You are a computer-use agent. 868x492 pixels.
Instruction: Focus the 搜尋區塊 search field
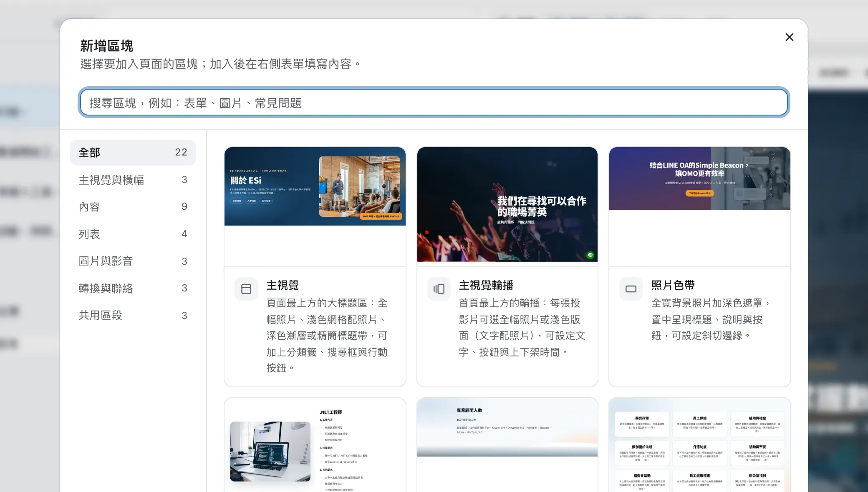(x=434, y=103)
